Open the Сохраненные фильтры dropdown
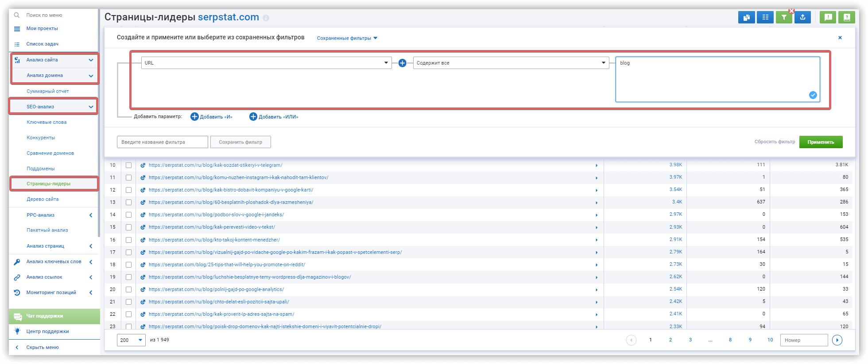Screen dimensions: 868x364 pos(347,38)
